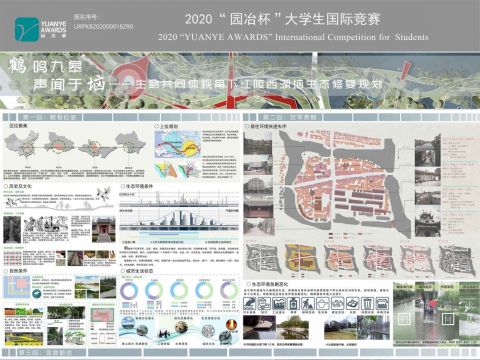The image size is (480, 360).
Task: Select the poster title 鹤鸣九皋
Action: (x=46, y=65)
